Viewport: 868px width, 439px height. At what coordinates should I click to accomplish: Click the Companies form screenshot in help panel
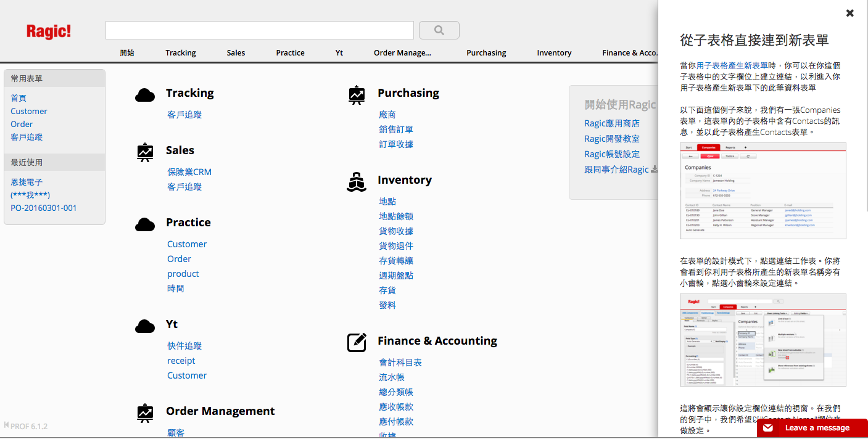[763, 191]
